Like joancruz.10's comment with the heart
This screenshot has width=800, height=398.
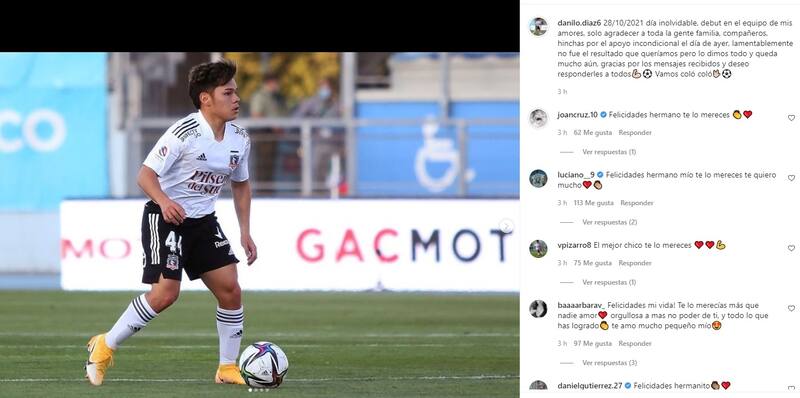(791, 118)
